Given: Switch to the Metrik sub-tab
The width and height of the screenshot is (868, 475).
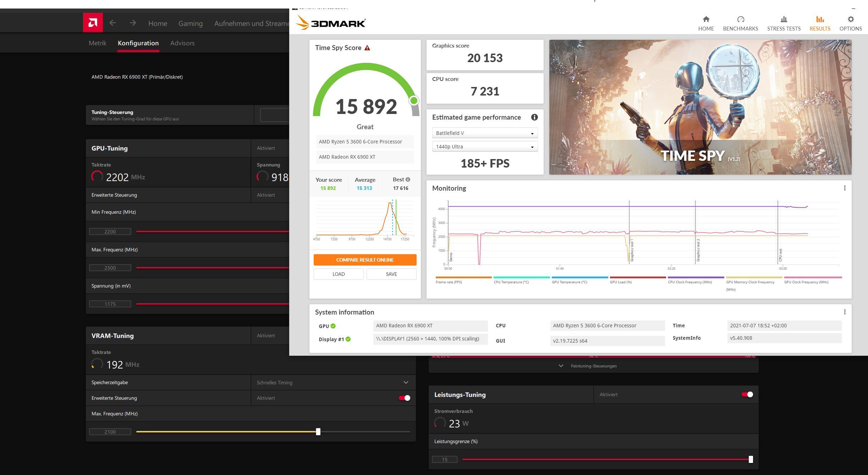Looking at the screenshot, I should 97,43.
